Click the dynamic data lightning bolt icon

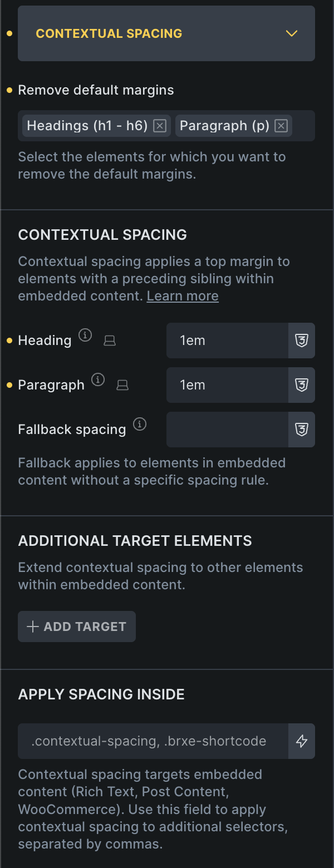click(x=302, y=741)
